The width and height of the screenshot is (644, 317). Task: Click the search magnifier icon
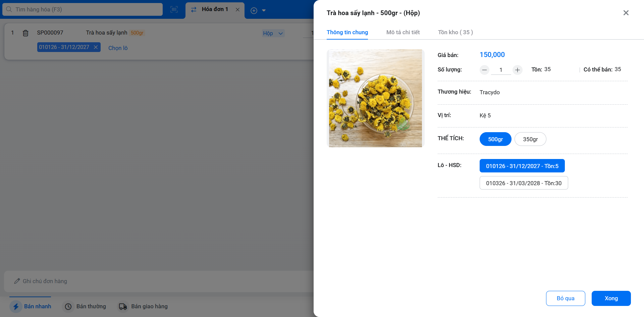pyautogui.click(x=9, y=9)
